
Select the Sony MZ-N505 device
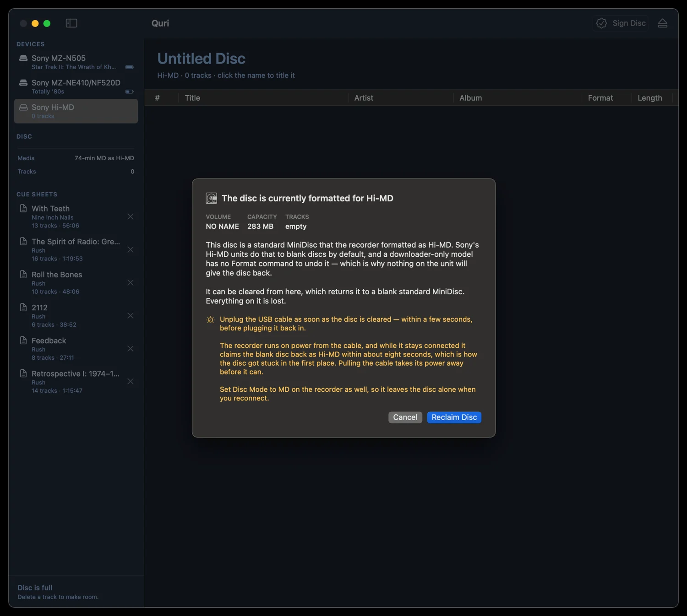(76, 62)
